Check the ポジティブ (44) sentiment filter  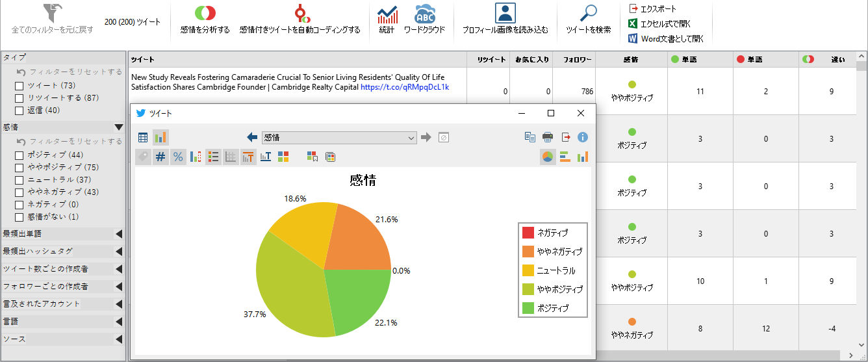pos(19,155)
